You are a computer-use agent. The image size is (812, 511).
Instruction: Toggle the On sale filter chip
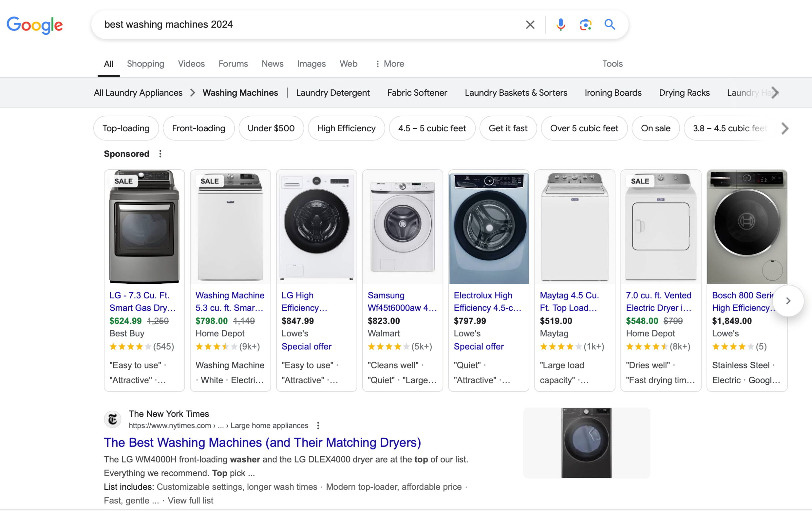click(x=656, y=128)
